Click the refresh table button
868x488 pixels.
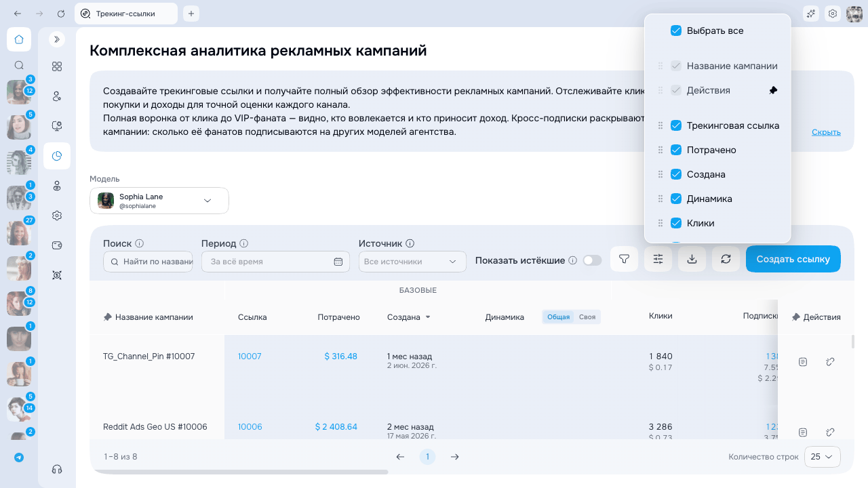point(726,259)
